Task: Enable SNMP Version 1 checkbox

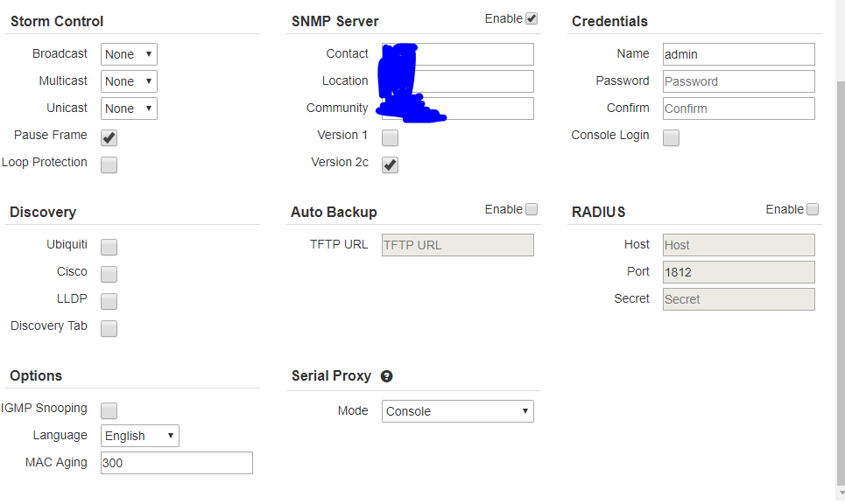Action: point(390,137)
